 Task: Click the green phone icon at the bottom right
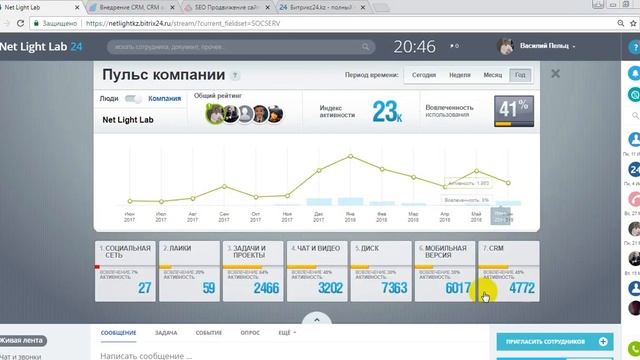pos(634,349)
